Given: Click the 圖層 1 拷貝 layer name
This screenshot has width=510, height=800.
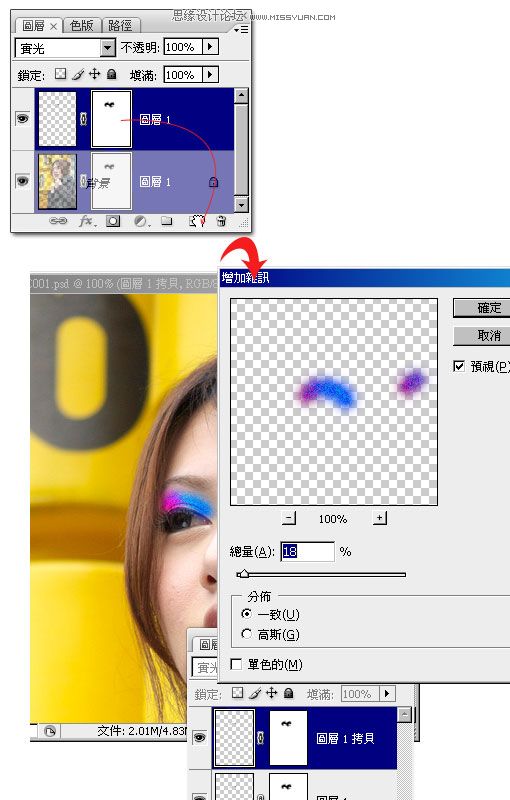Looking at the screenshot, I should [345, 738].
